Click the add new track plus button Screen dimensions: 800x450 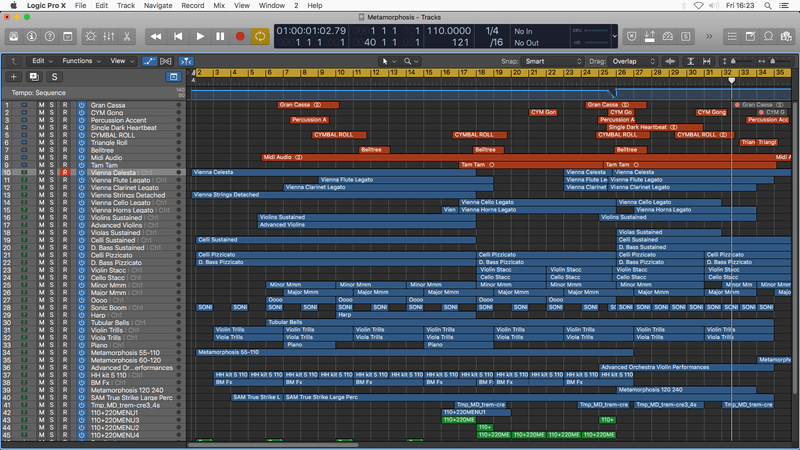point(13,76)
